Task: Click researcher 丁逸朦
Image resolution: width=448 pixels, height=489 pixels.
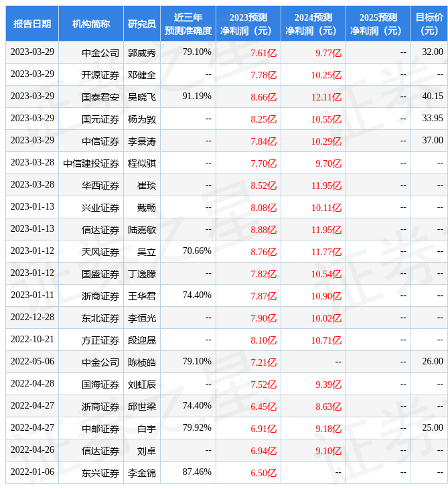Action: [142, 274]
